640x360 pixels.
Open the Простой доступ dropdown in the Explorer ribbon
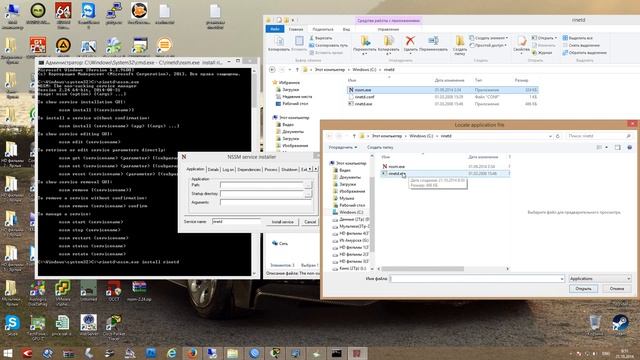[x=488, y=45]
